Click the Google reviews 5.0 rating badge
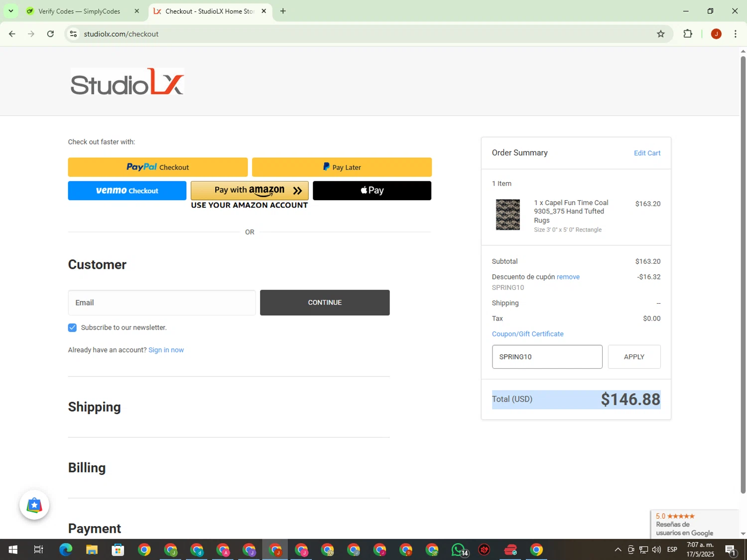Viewport: 747px width, 560px height. tap(695, 524)
